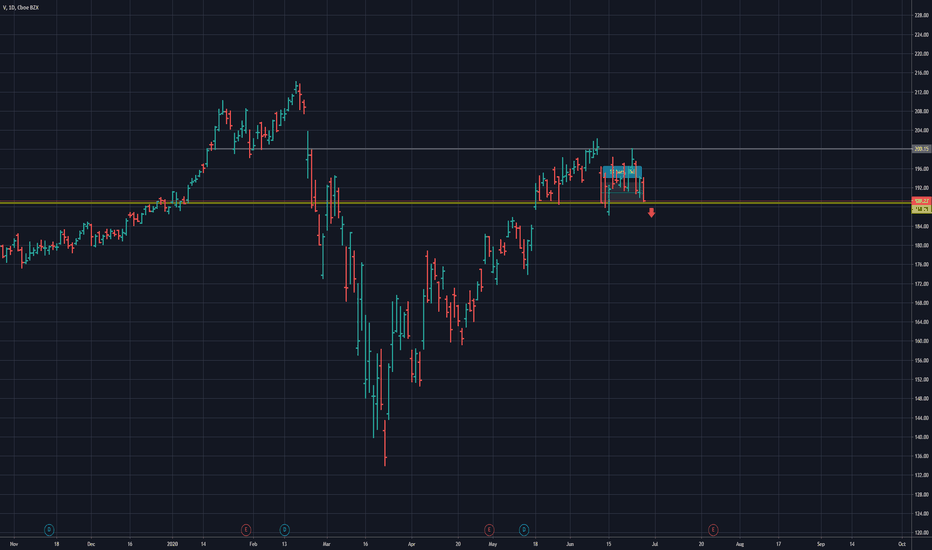Click the 180.00 price axis value
The height and width of the screenshot is (550, 932).
pyautogui.click(x=922, y=246)
